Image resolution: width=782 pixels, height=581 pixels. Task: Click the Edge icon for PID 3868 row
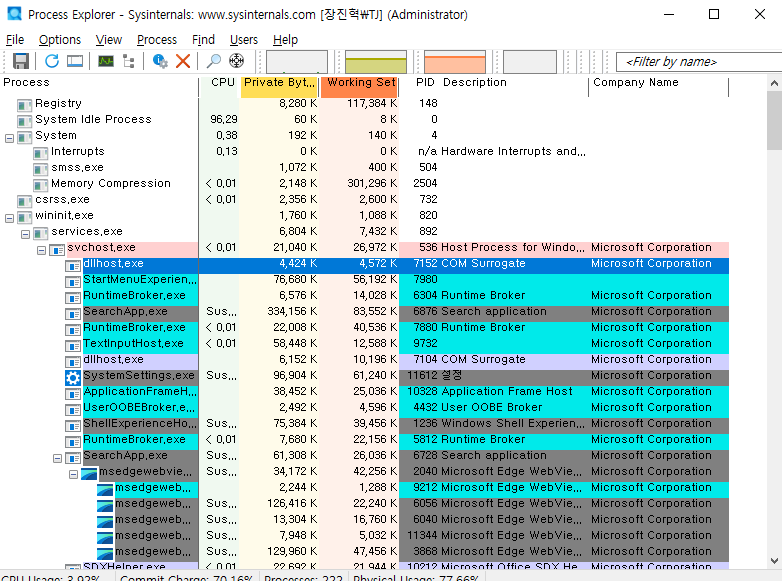(105, 553)
